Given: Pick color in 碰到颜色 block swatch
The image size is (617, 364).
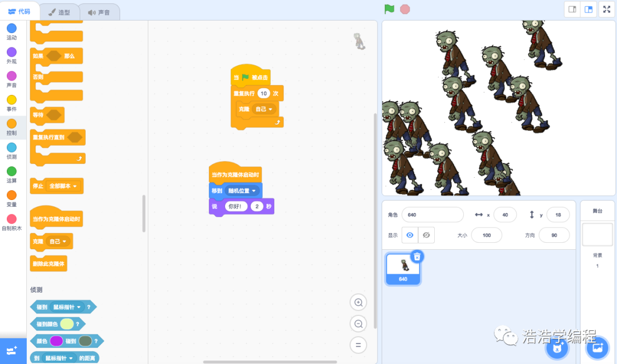Looking at the screenshot, I should [67, 324].
